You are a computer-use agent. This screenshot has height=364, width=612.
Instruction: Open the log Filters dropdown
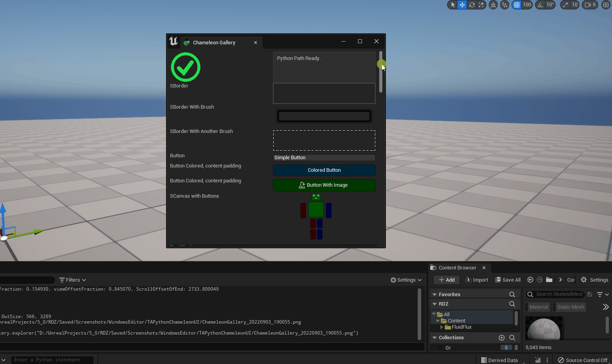coord(73,280)
